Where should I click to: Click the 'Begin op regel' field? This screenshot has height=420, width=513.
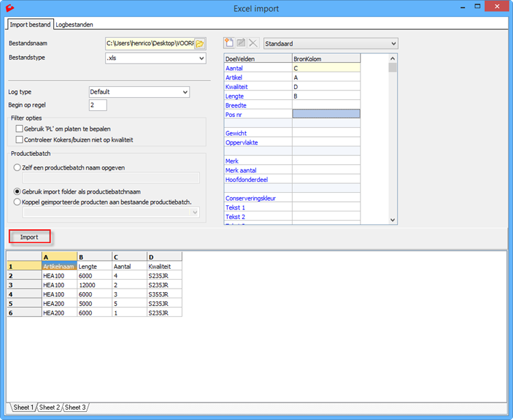tap(98, 105)
